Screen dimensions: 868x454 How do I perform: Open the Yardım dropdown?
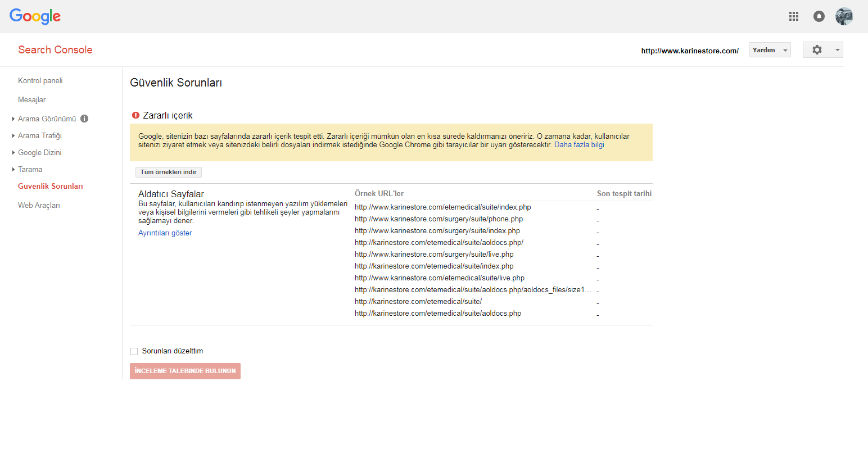click(770, 50)
